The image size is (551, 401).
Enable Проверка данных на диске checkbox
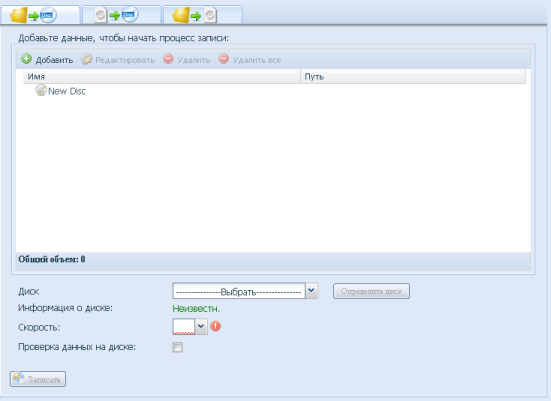177,347
